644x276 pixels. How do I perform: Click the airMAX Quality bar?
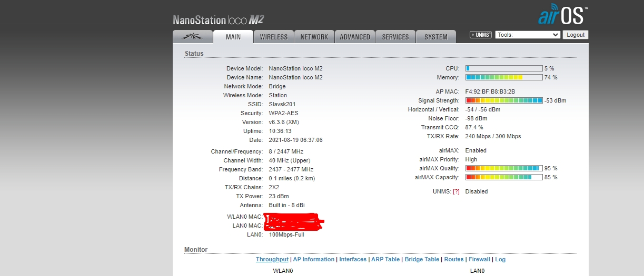[504, 168]
